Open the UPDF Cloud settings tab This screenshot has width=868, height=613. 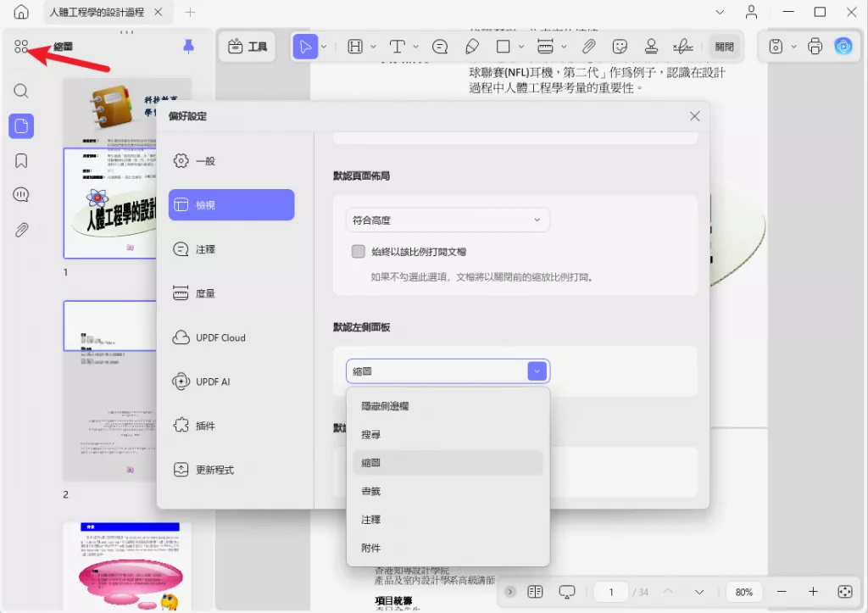231,337
